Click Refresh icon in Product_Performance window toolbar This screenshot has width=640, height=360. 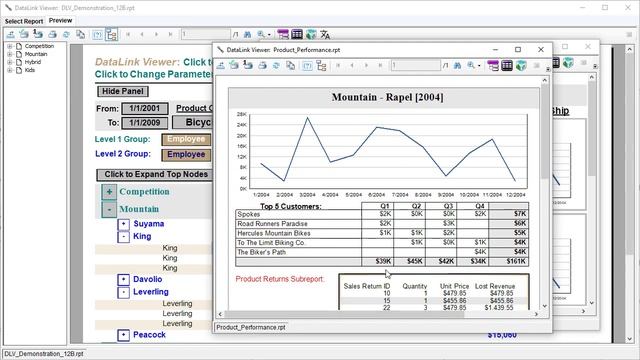click(276, 65)
